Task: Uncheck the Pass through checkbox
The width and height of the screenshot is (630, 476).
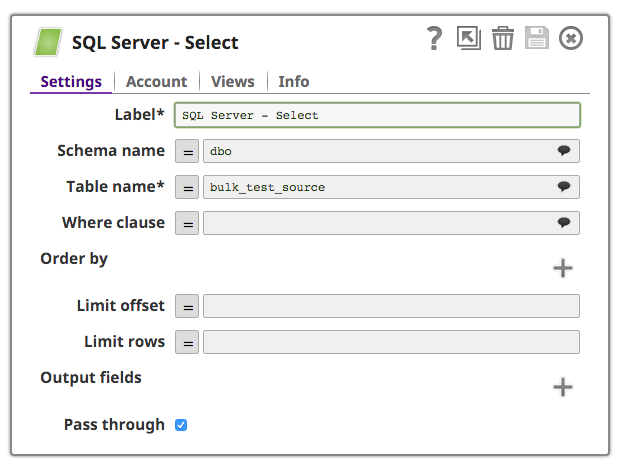Action: point(181,425)
